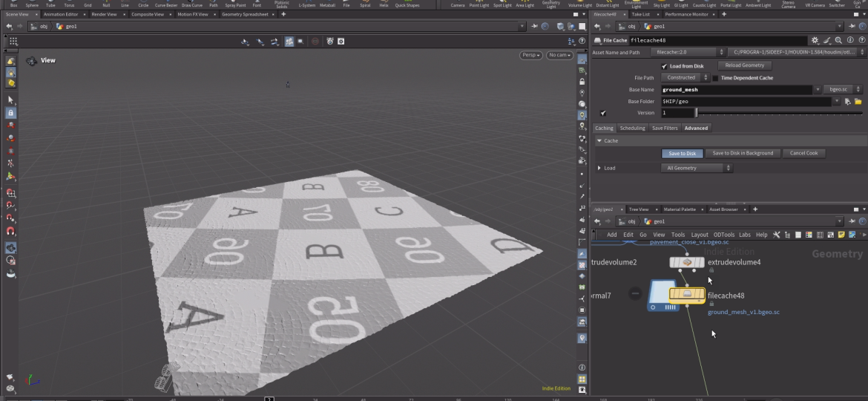Click the node info circle icon

click(x=849, y=40)
